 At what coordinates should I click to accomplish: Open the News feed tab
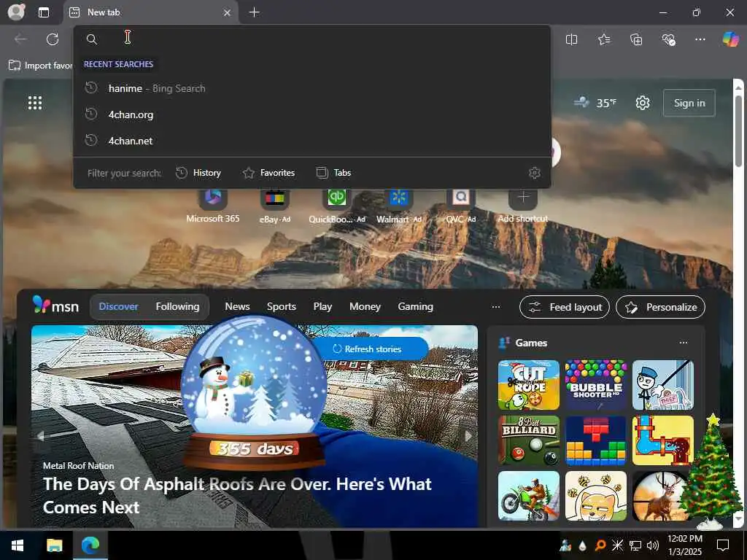point(237,307)
